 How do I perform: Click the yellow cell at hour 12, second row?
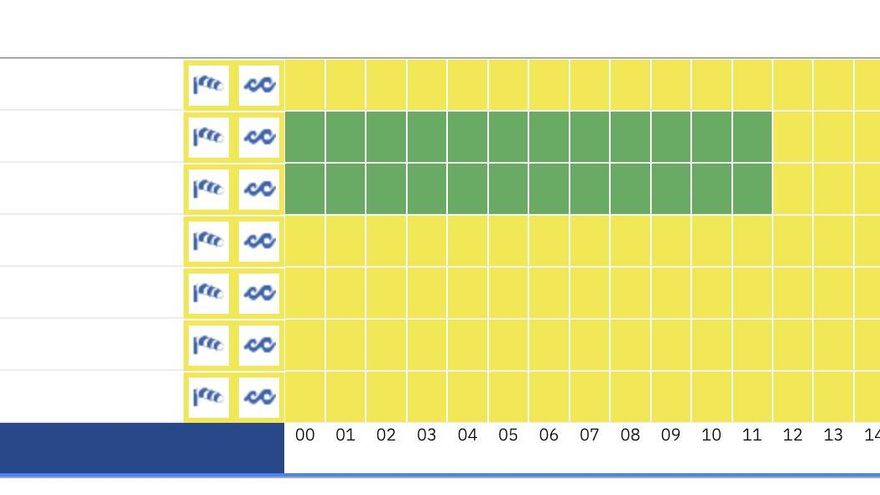(793, 137)
